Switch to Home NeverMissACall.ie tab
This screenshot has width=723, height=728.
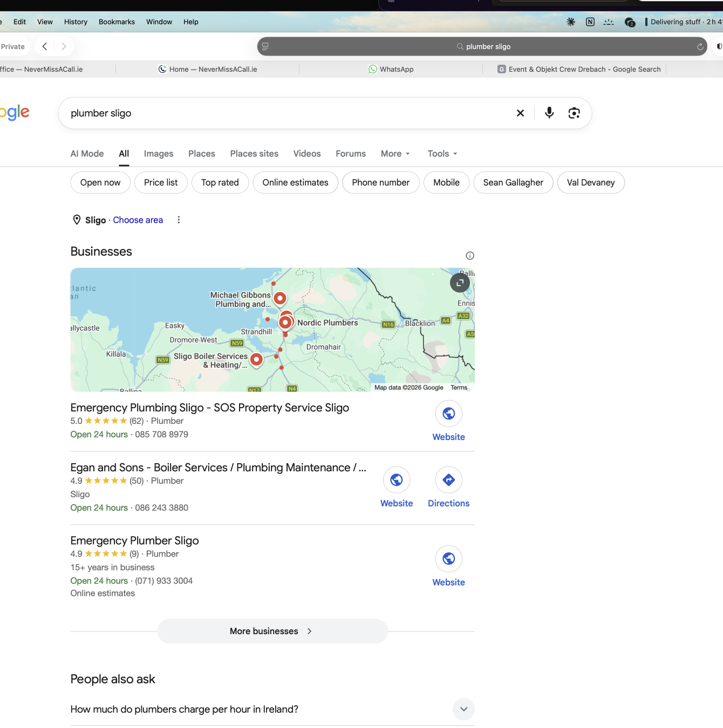207,69
